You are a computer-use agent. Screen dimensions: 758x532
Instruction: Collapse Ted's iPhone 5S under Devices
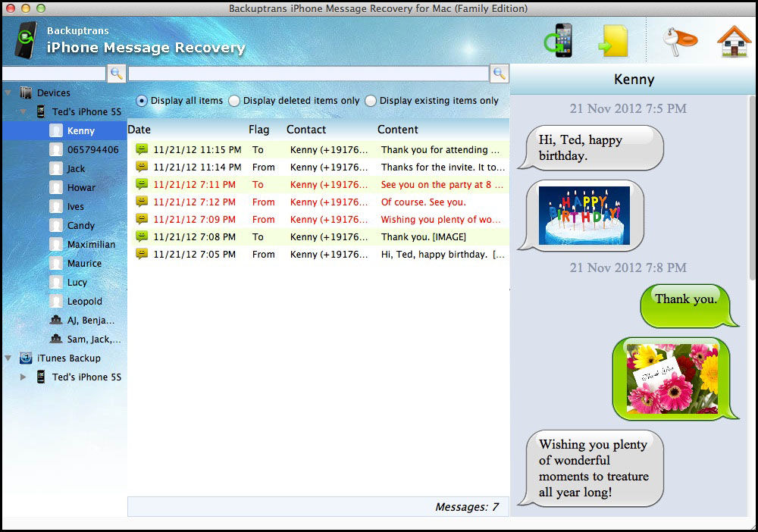click(x=23, y=111)
